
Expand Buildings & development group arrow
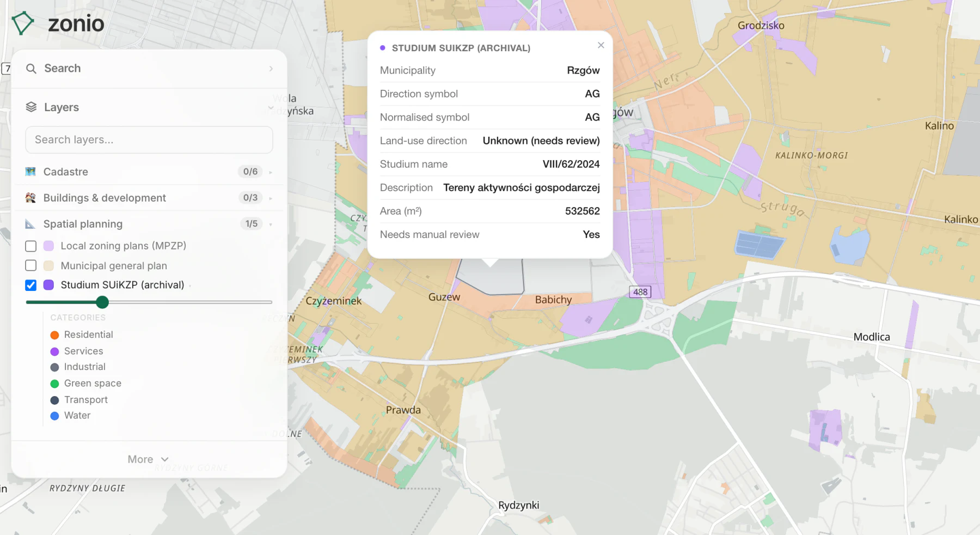click(x=271, y=198)
